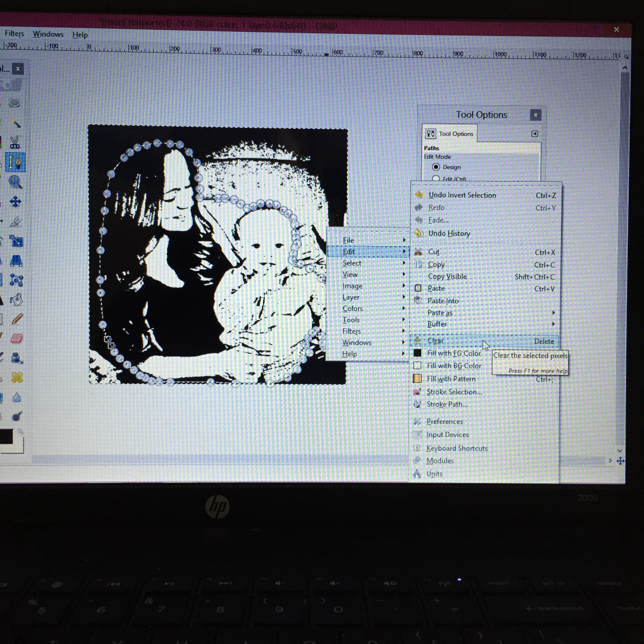Open Units from Edit menu
Image resolution: width=644 pixels, height=644 pixels.
click(484, 473)
